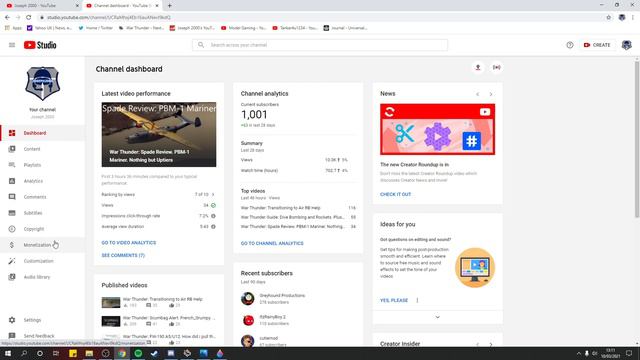640x360 pixels.
Task: Expand the Ranking by views chevron
Action: 213,195
